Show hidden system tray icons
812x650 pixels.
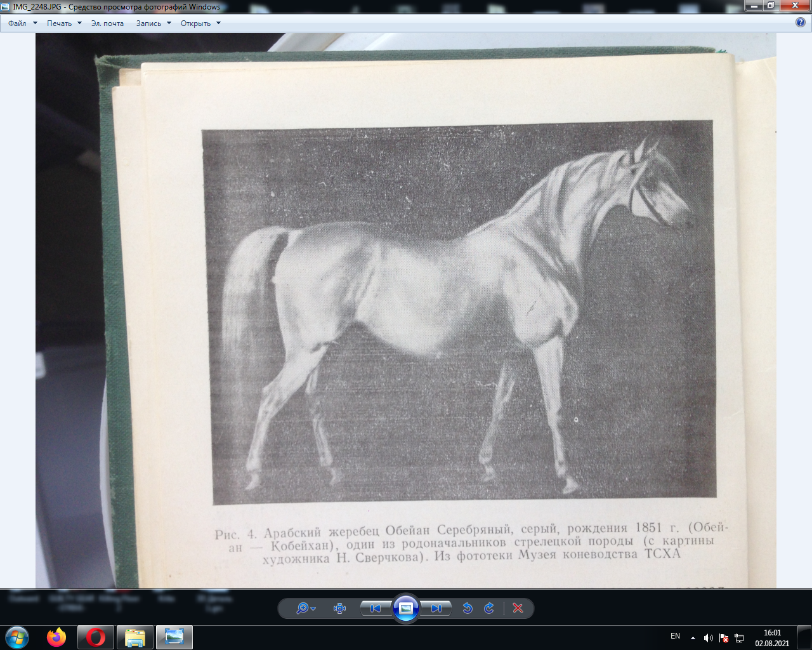pos(693,637)
